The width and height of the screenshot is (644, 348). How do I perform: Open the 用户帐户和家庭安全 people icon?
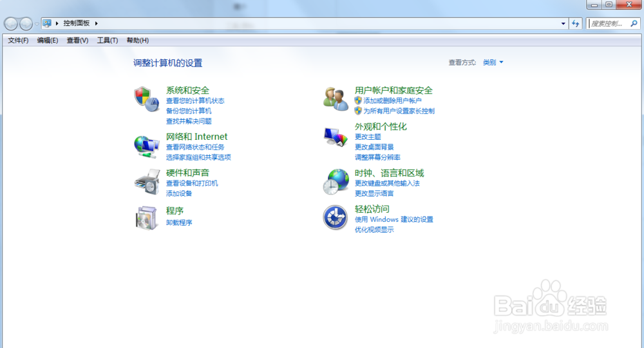pyautogui.click(x=336, y=99)
